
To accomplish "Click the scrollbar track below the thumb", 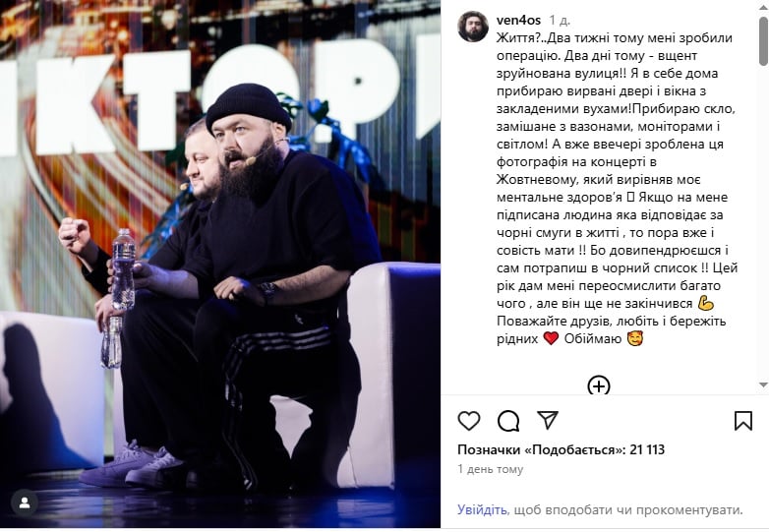I will coord(763,220).
